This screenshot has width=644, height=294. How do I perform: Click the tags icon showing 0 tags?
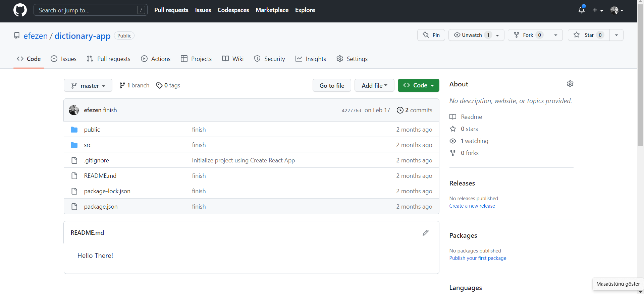pyautogui.click(x=159, y=86)
